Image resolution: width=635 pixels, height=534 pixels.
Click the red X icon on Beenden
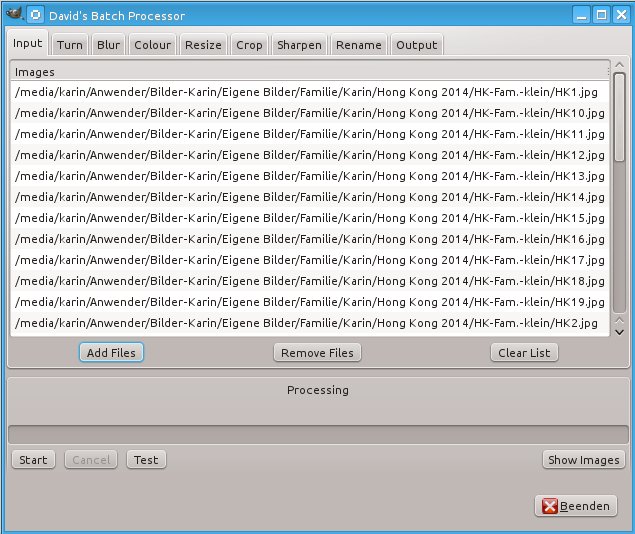(x=550, y=506)
